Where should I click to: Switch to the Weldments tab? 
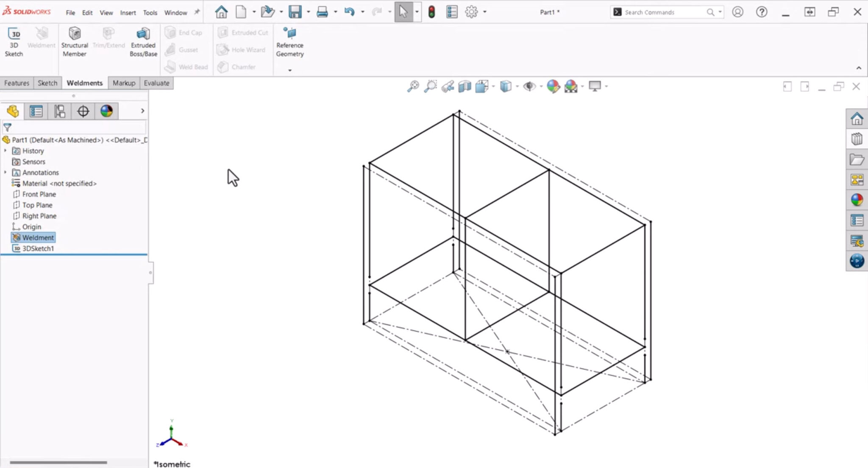[x=84, y=83]
